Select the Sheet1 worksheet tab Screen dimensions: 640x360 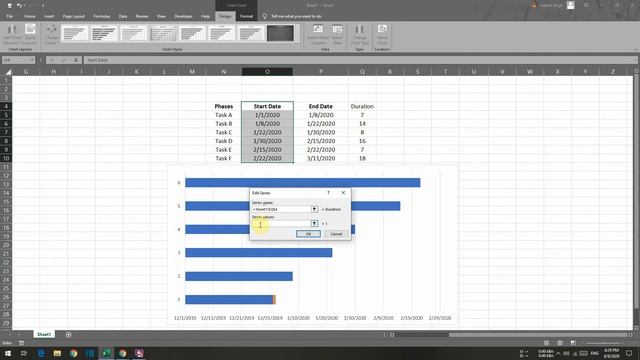[x=44, y=334]
